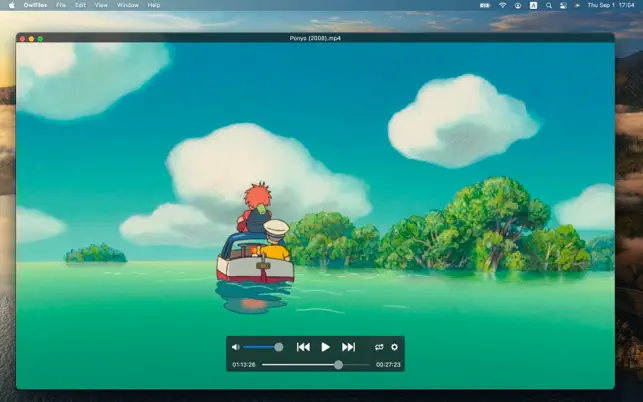Toggle the repeat loop mode
This screenshot has height=402, width=643.
tap(379, 347)
